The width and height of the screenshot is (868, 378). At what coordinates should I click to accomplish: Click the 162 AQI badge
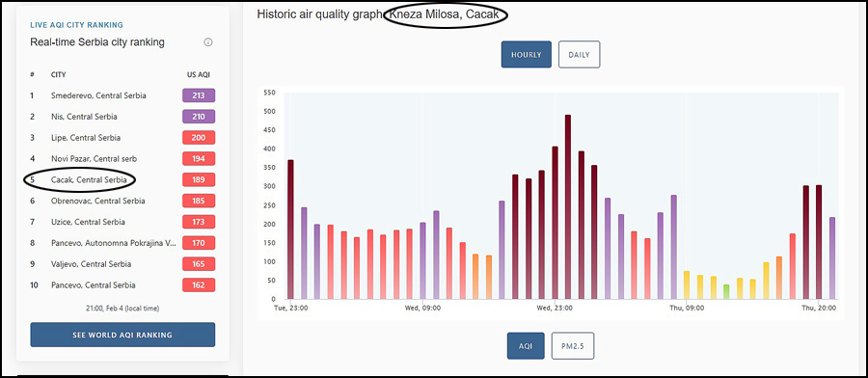pos(199,285)
